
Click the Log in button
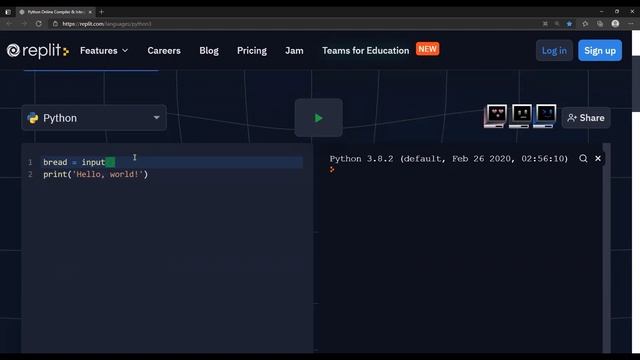[x=554, y=51]
